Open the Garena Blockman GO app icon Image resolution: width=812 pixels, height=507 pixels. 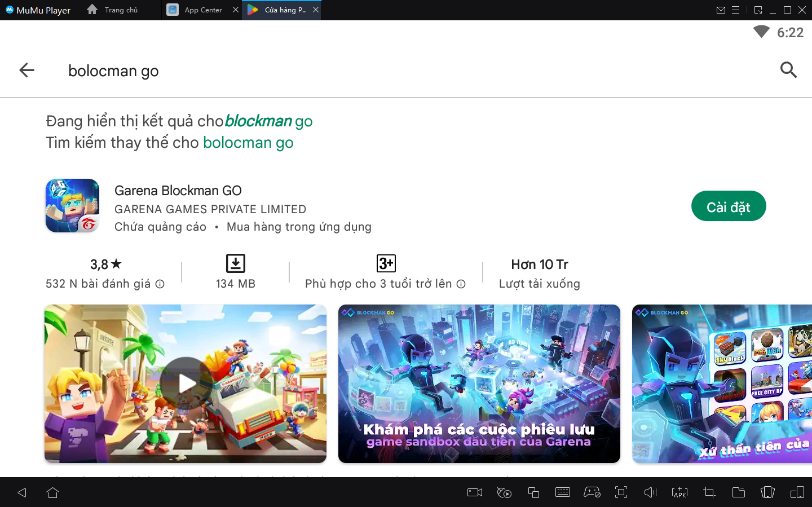pyautogui.click(x=72, y=206)
